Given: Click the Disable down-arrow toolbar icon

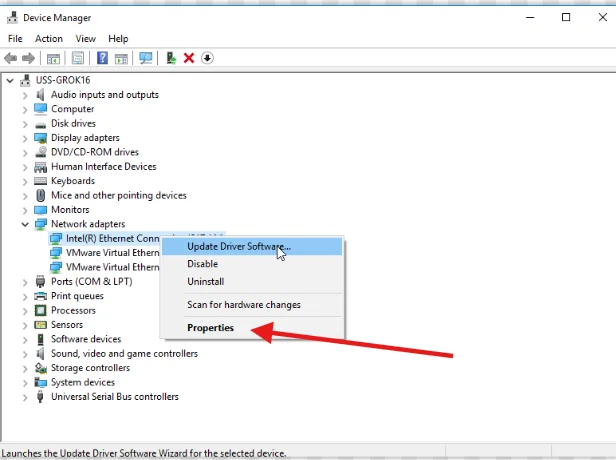Looking at the screenshot, I should 207,58.
